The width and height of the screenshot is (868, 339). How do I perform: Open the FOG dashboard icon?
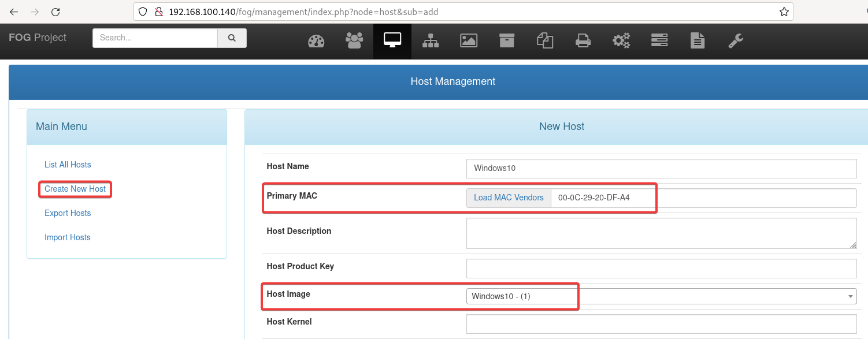tap(316, 40)
